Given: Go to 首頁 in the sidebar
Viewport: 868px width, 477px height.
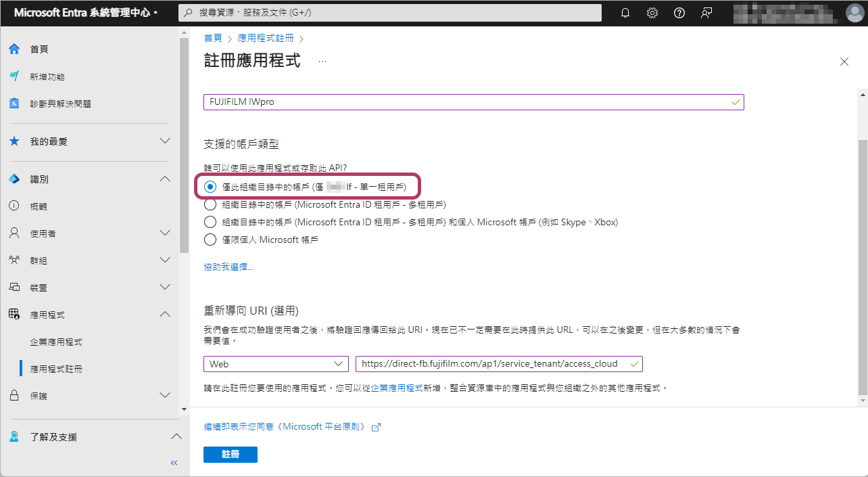Looking at the screenshot, I should click(x=39, y=49).
